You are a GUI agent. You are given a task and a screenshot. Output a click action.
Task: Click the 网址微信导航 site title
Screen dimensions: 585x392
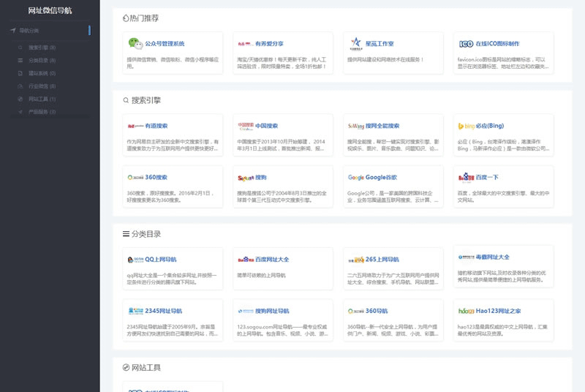pos(50,11)
